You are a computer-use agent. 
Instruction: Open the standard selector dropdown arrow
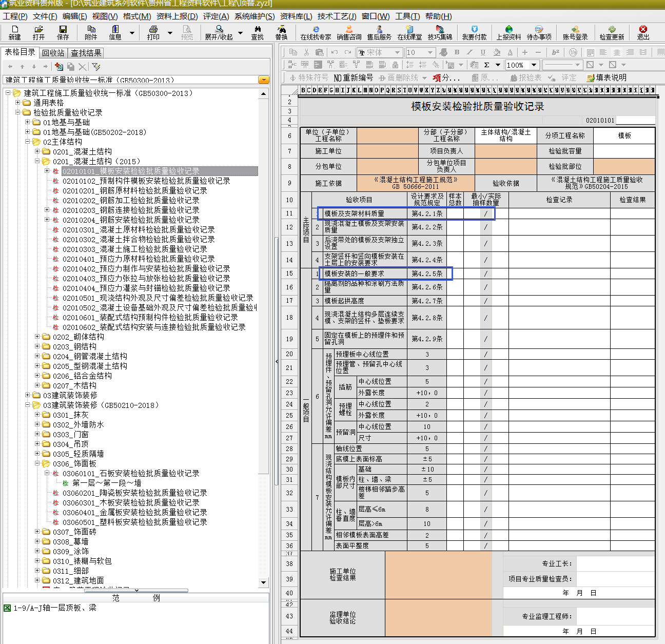[x=264, y=80]
